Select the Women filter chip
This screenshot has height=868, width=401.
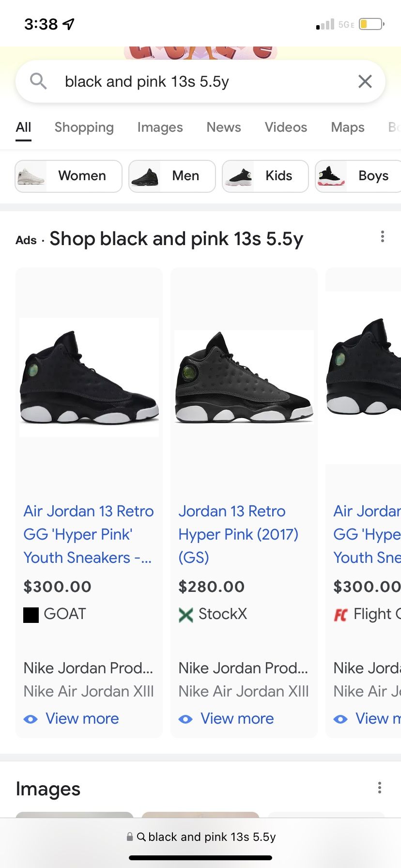click(x=69, y=176)
